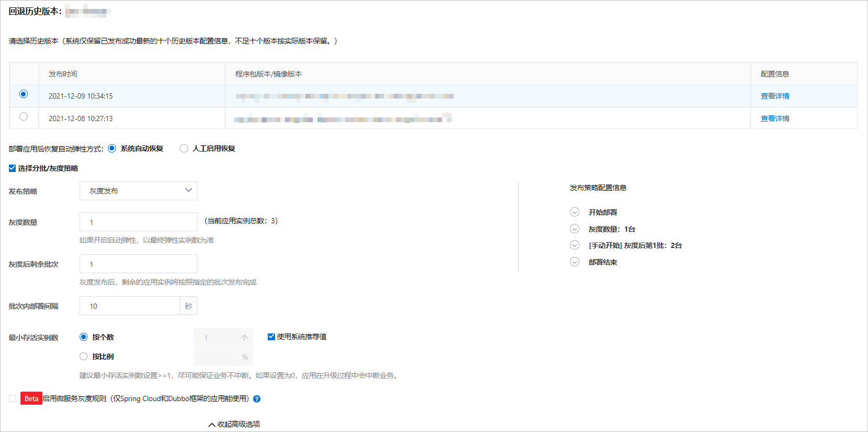Toggle the 使用系统推荐值 checkbox
The image size is (868, 432).
(x=271, y=337)
